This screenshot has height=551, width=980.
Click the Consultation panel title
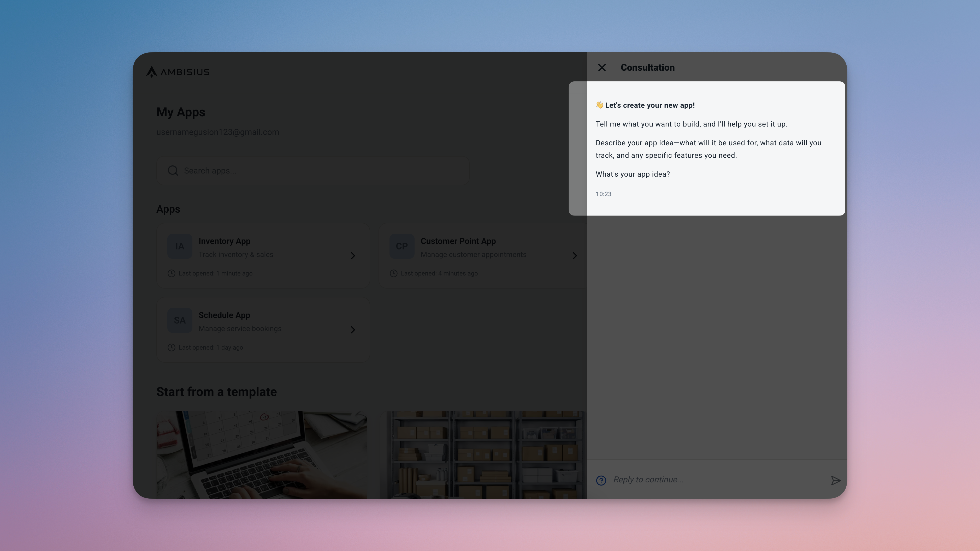click(x=647, y=68)
